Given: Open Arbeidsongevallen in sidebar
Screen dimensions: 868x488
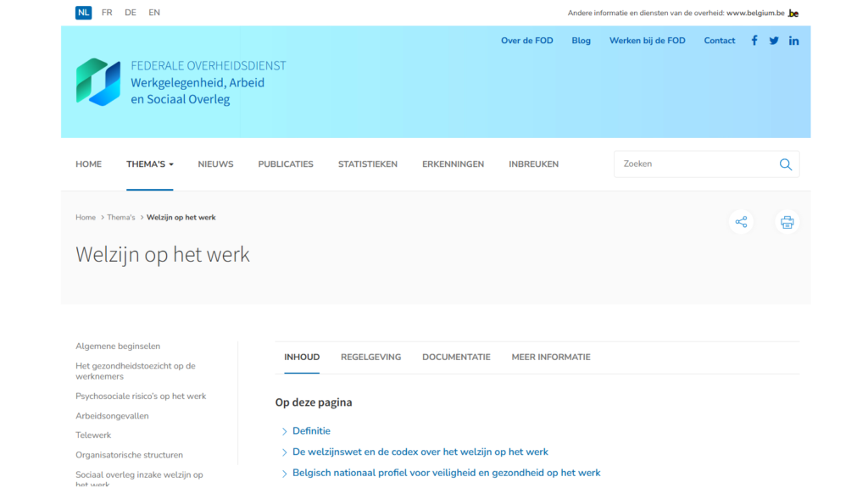Looking at the screenshot, I should click(112, 416).
